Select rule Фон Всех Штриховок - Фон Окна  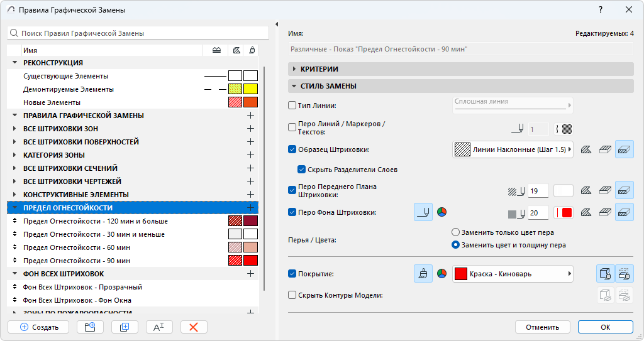(133, 300)
